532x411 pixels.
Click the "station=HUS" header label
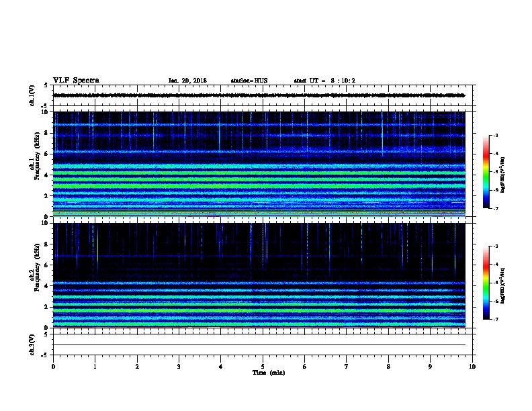tap(249, 81)
